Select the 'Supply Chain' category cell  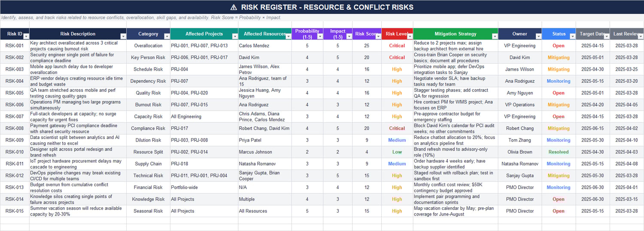click(148, 164)
